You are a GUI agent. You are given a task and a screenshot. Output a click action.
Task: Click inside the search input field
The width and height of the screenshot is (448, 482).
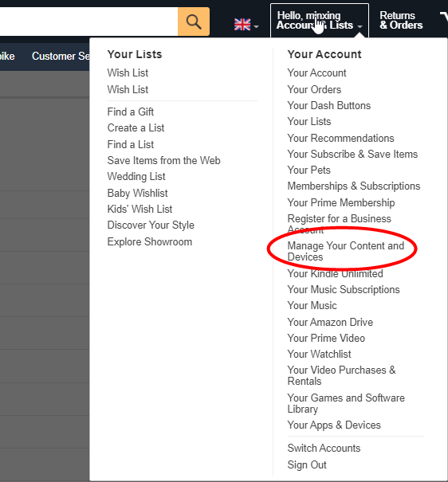coord(88,22)
